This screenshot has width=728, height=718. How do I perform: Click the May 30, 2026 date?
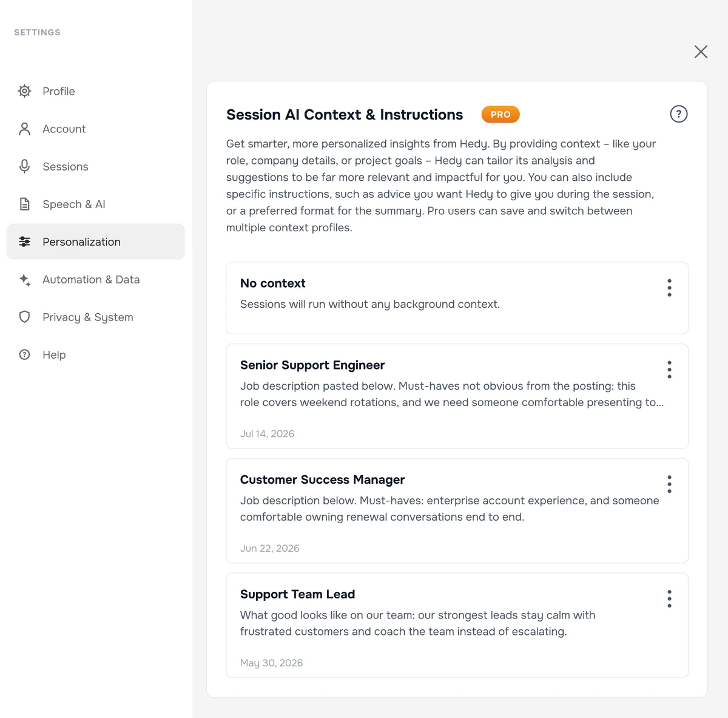coord(271,663)
